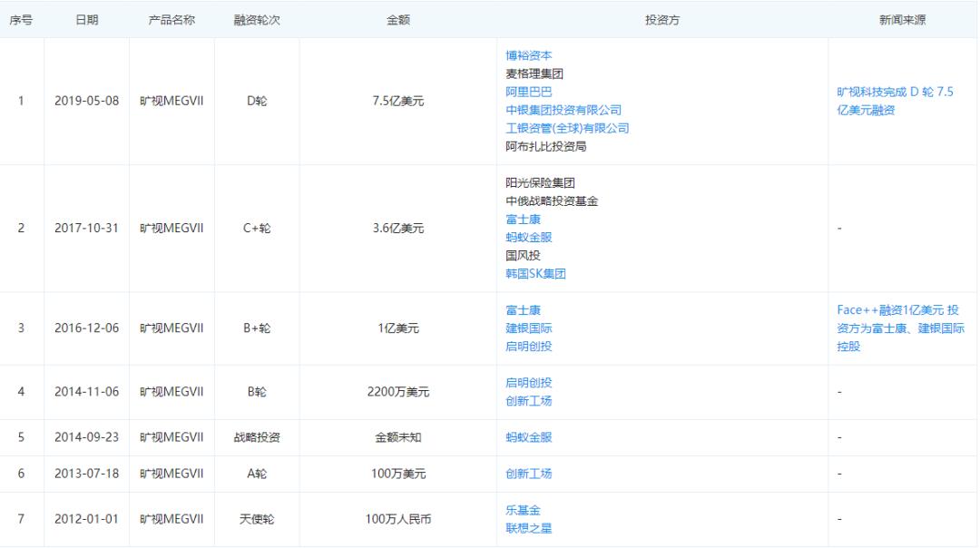The width and height of the screenshot is (980, 548).
Task: Select the date 2017-10-31
Action: click(x=86, y=228)
